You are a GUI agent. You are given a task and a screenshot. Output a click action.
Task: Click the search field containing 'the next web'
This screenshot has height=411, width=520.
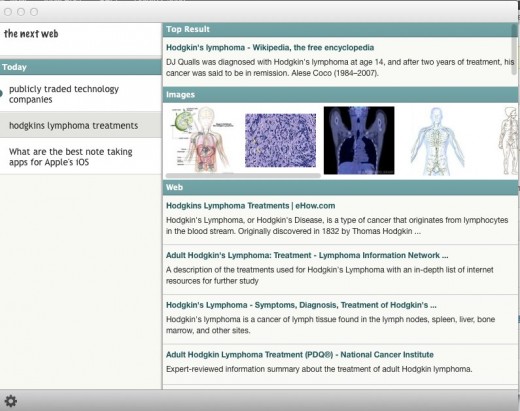point(81,39)
